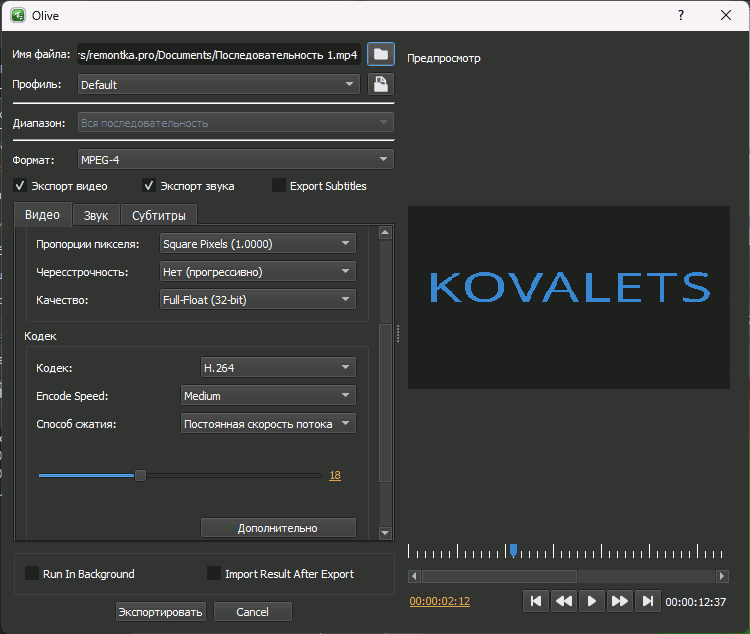Click the Cancel button
This screenshot has height=634, width=750.
[253, 612]
